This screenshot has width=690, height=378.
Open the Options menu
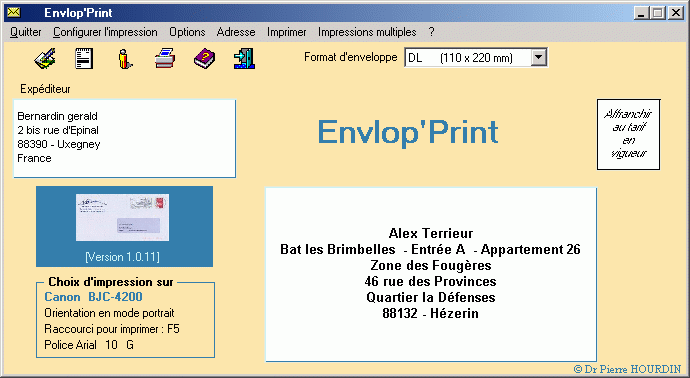[x=187, y=32]
